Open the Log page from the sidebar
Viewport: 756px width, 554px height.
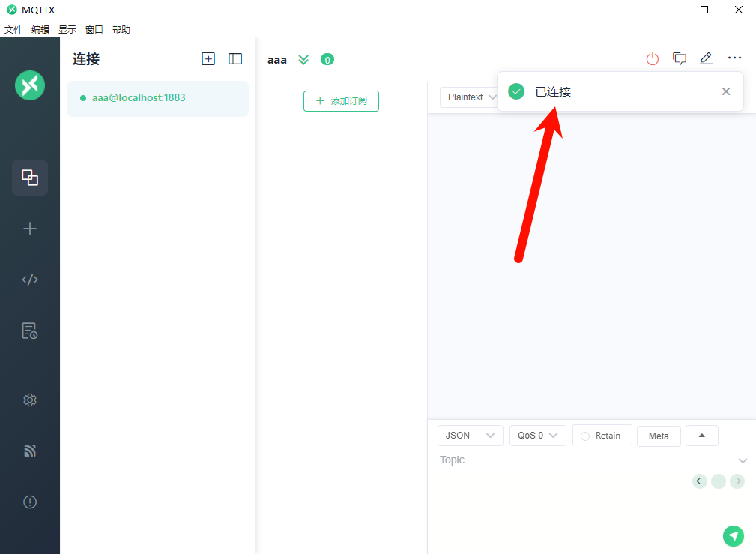[30, 331]
